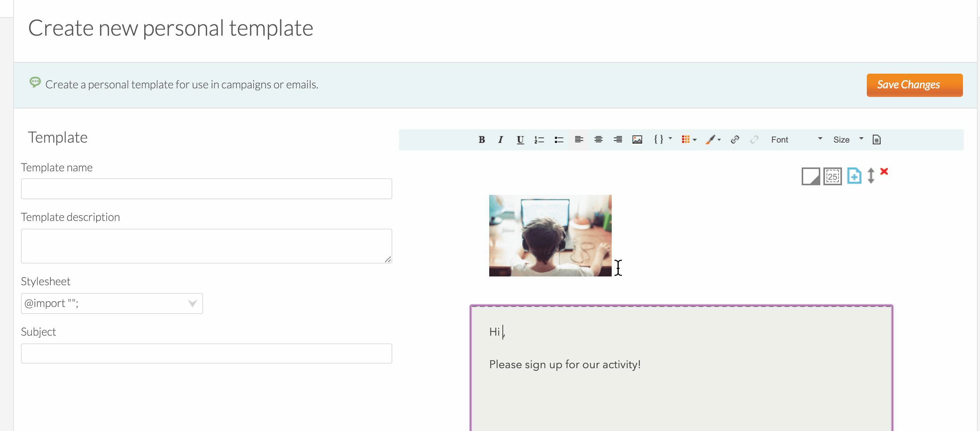Viewport: 980px width, 431px height.
Task: Click the move block up-down arrow
Action: point(871,176)
